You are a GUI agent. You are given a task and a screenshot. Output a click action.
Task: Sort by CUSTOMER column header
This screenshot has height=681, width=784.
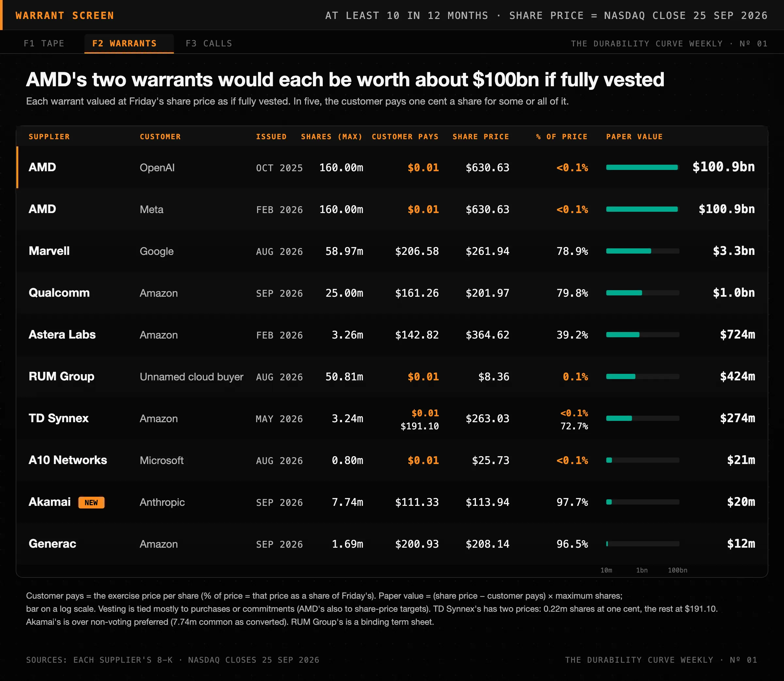160,136
